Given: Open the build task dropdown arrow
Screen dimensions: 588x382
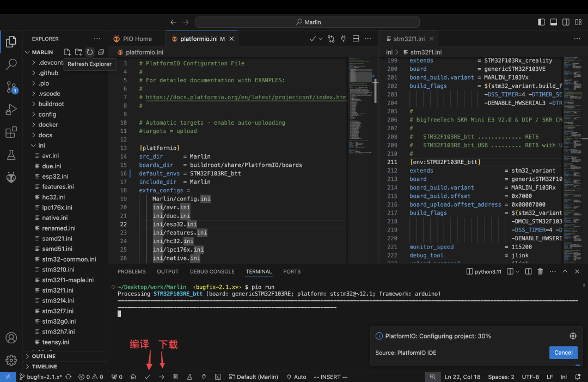Looking at the screenshot, I should (320, 39).
